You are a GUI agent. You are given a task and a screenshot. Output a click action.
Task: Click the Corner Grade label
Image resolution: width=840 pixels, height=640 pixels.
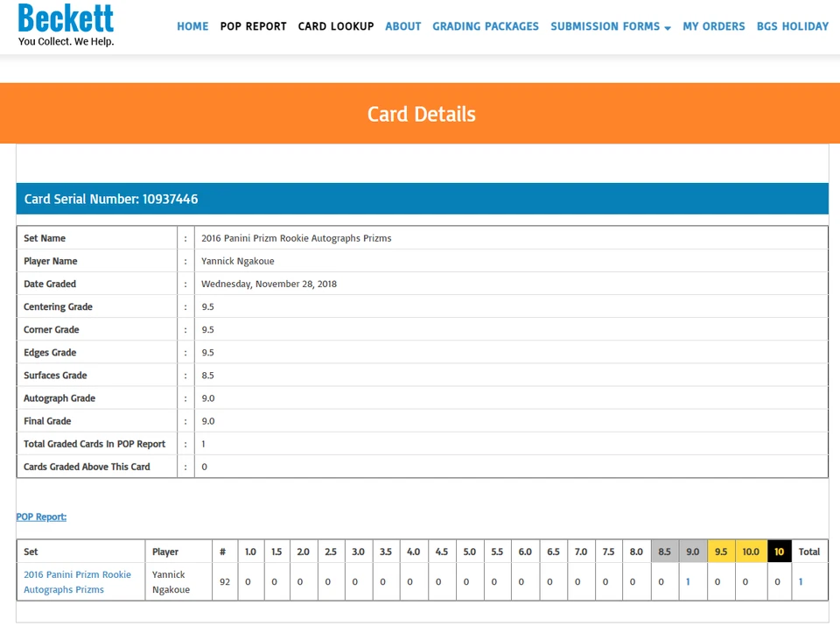52,330
